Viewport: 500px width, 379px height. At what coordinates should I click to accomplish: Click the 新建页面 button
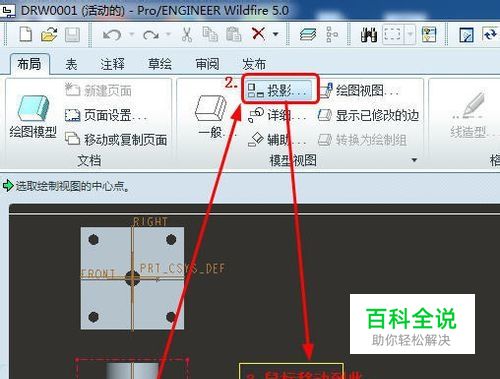(x=98, y=90)
